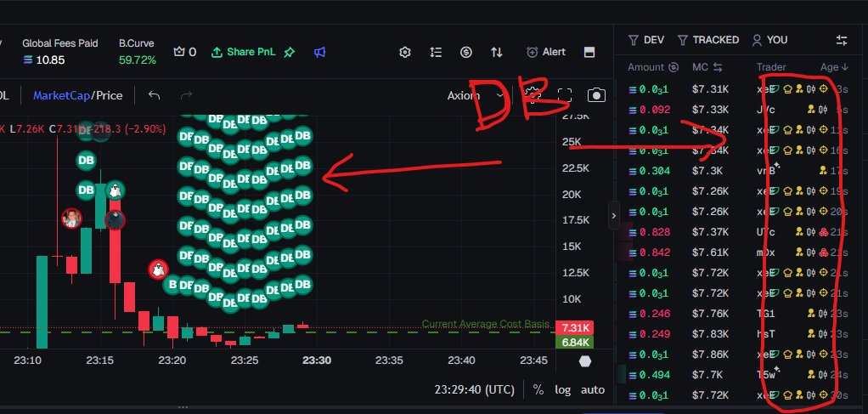Click the 0.494 amount
Viewport: 868px width, 414px height.
pos(654,375)
